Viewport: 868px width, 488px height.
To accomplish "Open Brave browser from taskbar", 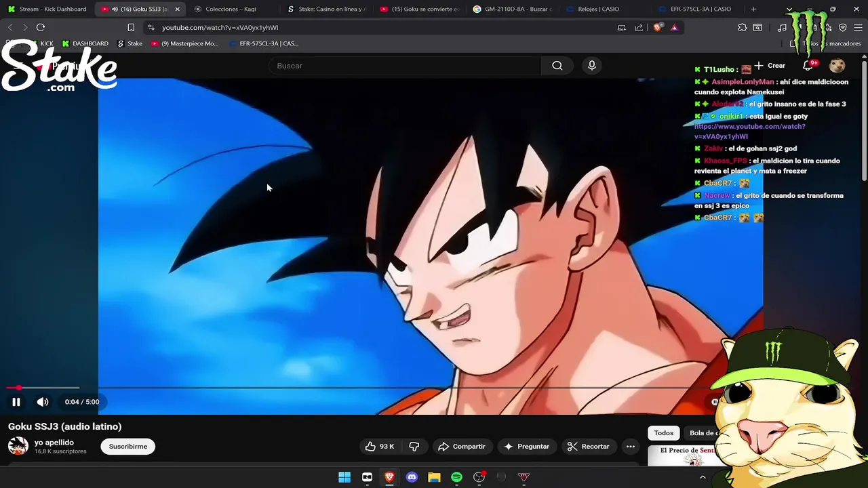I will coord(389,477).
